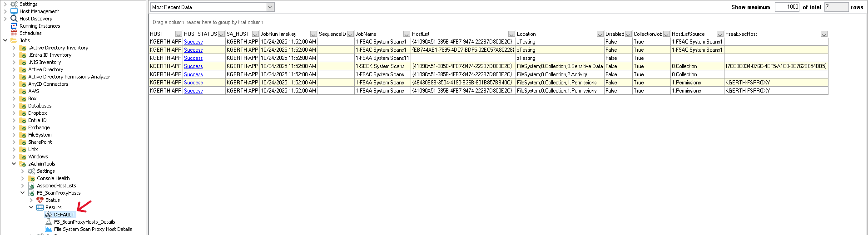Collapse the zAdminTools tree node
This screenshot has width=868, height=235.
pyautogui.click(x=14, y=164)
